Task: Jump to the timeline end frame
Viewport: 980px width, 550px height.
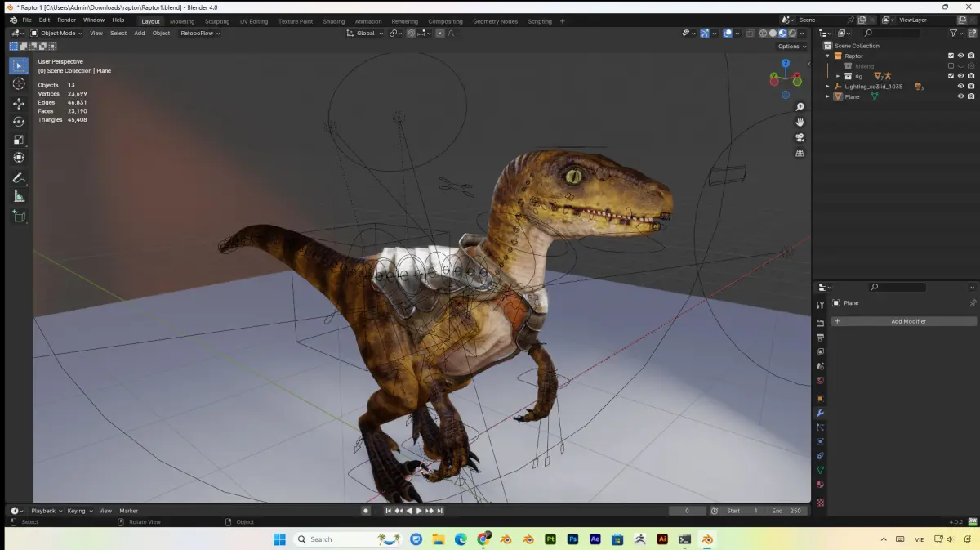Action: tap(439, 511)
